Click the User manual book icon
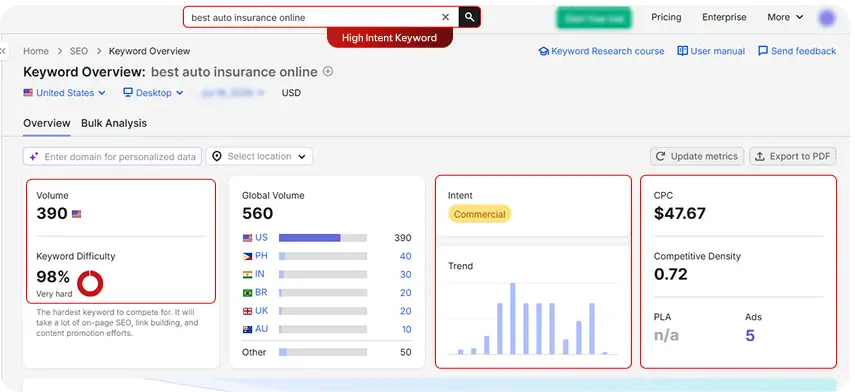855x392 pixels. click(682, 51)
